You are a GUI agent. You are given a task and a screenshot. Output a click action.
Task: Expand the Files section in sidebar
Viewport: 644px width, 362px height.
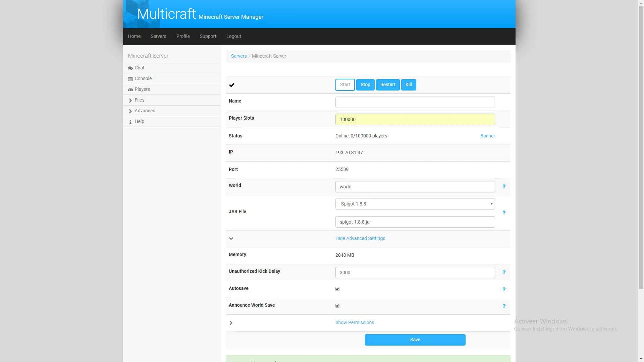[x=139, y=100]
